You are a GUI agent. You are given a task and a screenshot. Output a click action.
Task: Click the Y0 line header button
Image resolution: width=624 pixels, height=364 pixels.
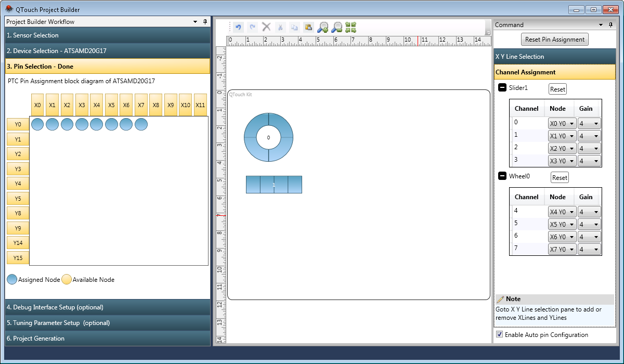click(18, 124)
